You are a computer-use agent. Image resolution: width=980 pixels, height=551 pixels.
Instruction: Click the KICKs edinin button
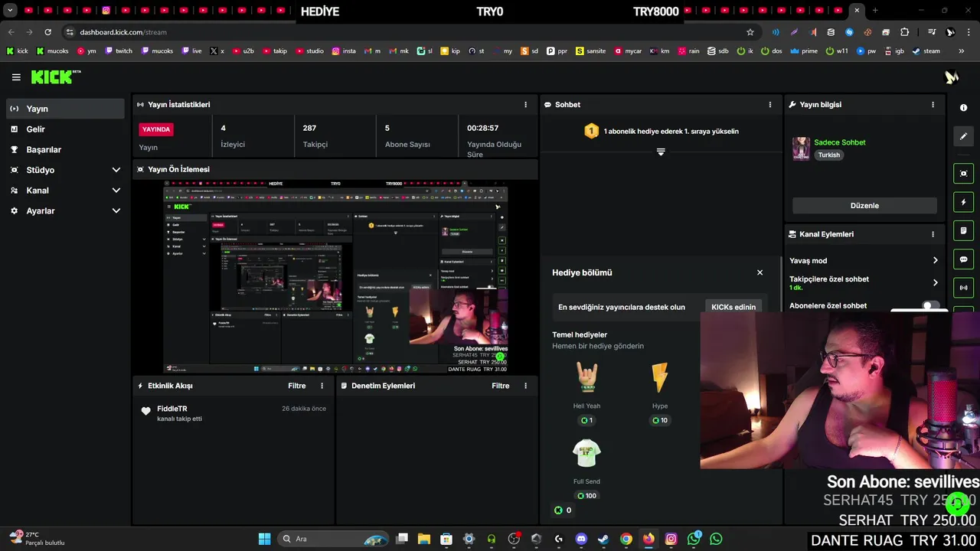(733, 307)
